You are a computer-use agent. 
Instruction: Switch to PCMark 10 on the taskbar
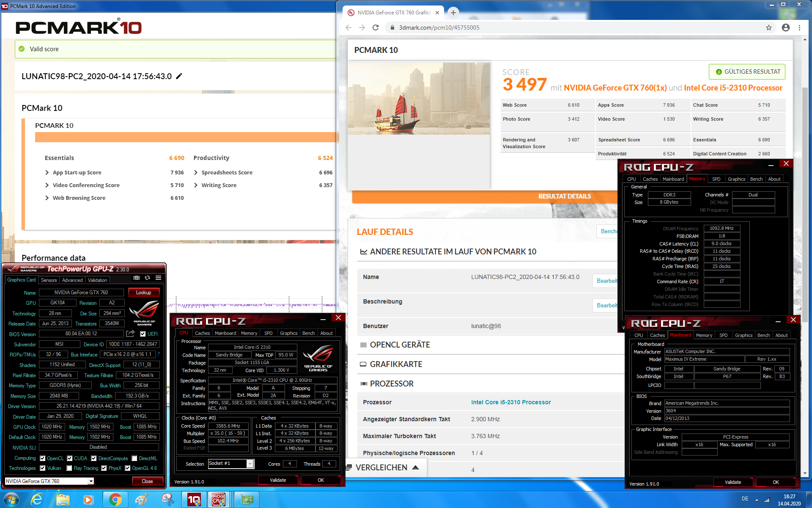coord(194,500)
